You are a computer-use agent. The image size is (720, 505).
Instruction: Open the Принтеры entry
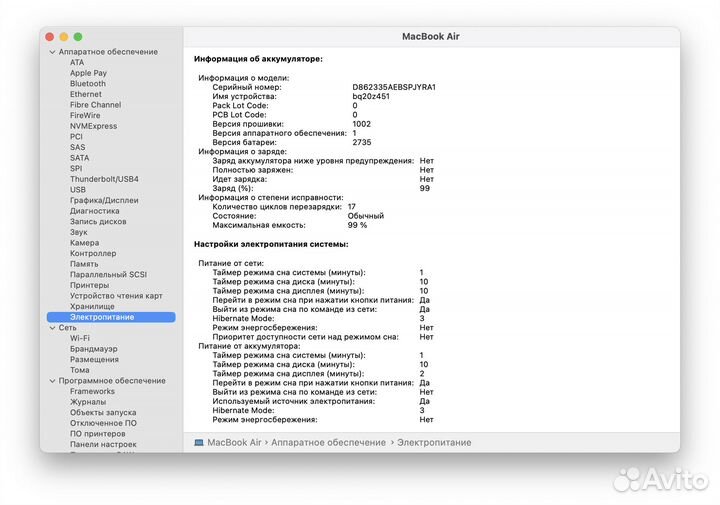90,285
